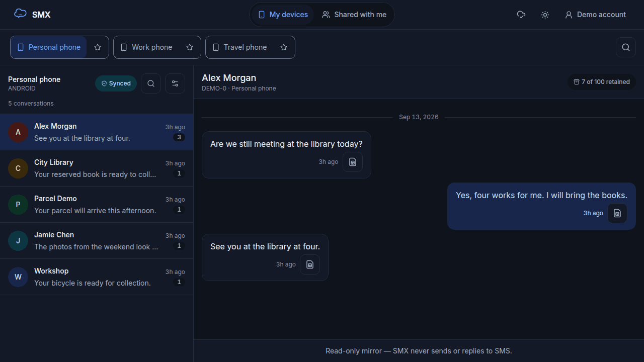Click the Alex Morgan avatar A
The image size is (644, 362).
[x=18, y=132]
